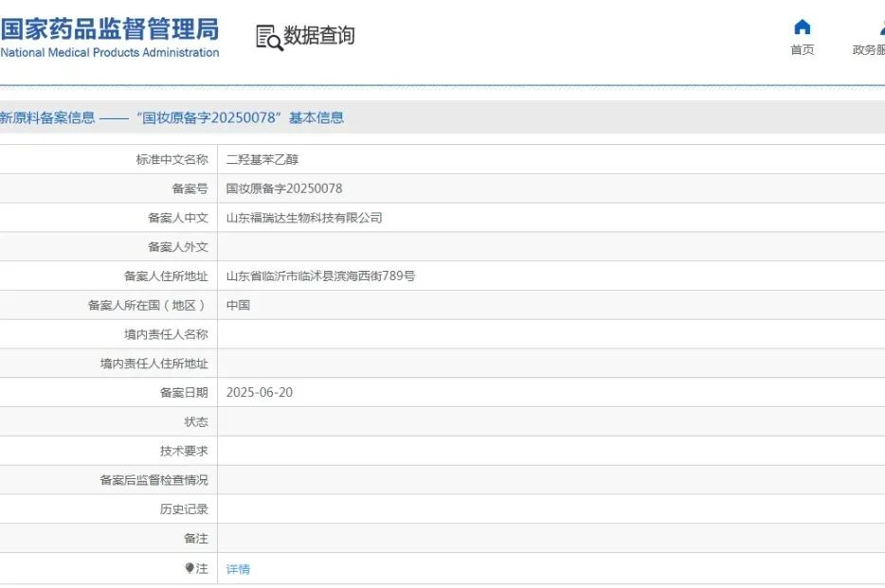Click the blue home house icon
Image resolution: width=885 pixels, height=588 pixels.
[802, 27]
